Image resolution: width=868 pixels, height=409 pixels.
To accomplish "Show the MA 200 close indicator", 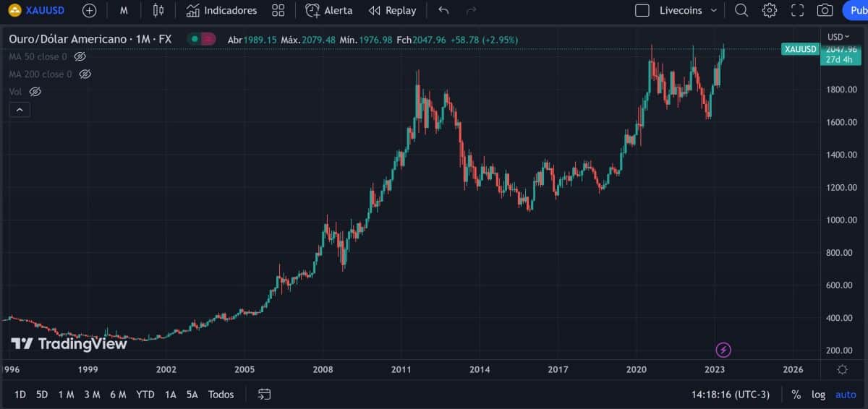I will pyautogui.click(x=85, y=74).
